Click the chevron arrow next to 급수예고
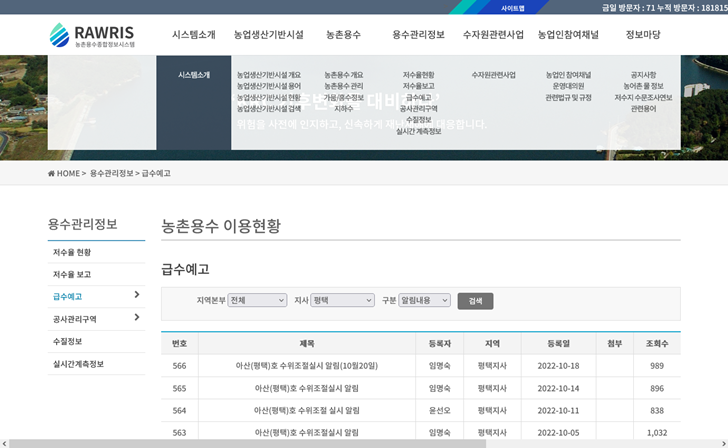Screen dimensions: 728x448 point(137,294)
